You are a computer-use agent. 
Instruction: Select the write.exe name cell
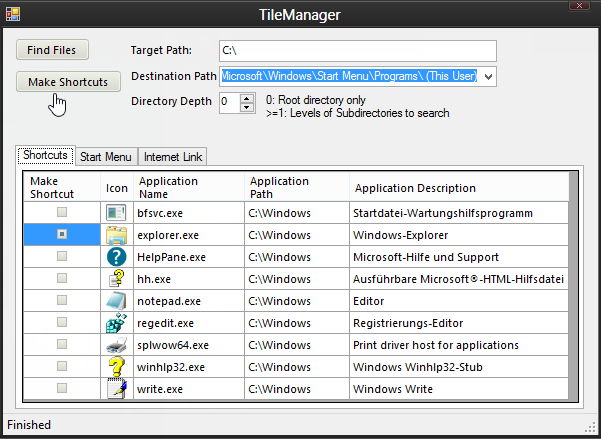pos(189,389)
